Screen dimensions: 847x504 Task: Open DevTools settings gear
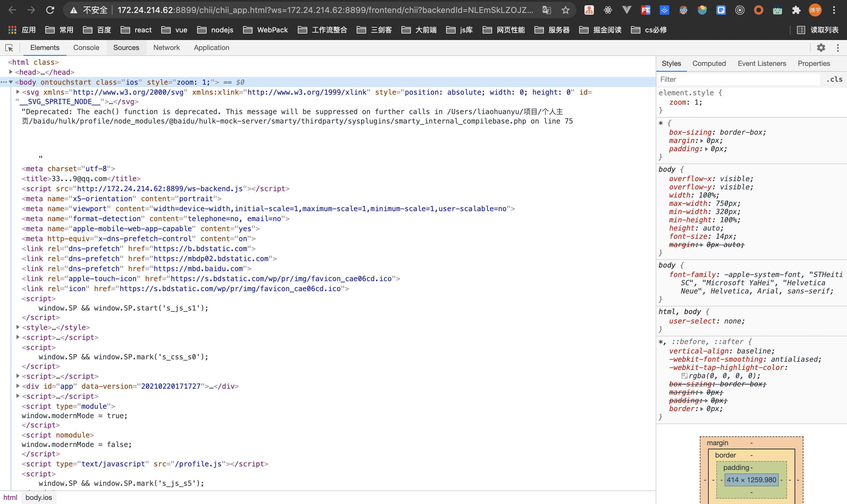[821, 48]
